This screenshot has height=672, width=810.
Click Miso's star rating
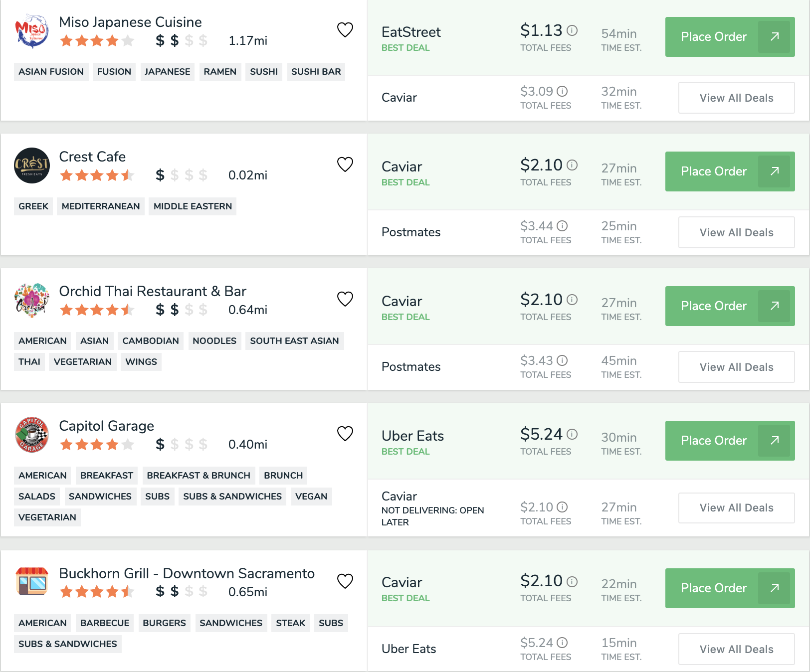[97, 41]
